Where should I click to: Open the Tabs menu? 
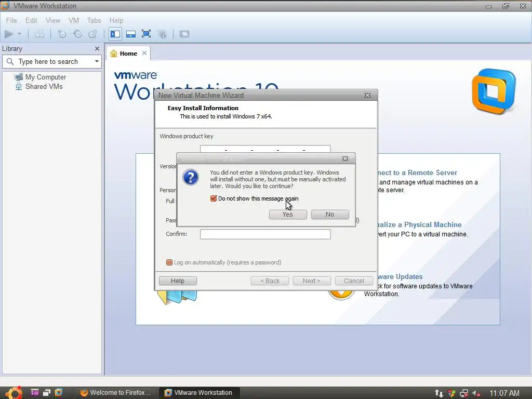(94, 20)
